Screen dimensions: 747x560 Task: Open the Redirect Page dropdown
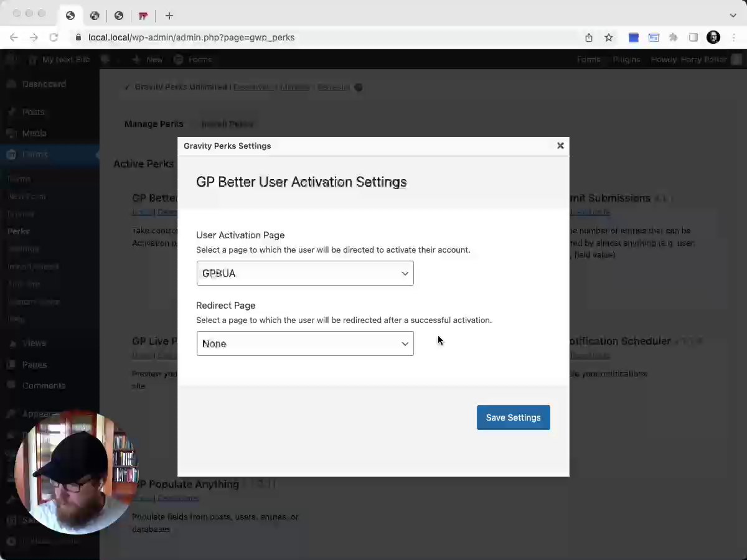[x=305, y=343]
